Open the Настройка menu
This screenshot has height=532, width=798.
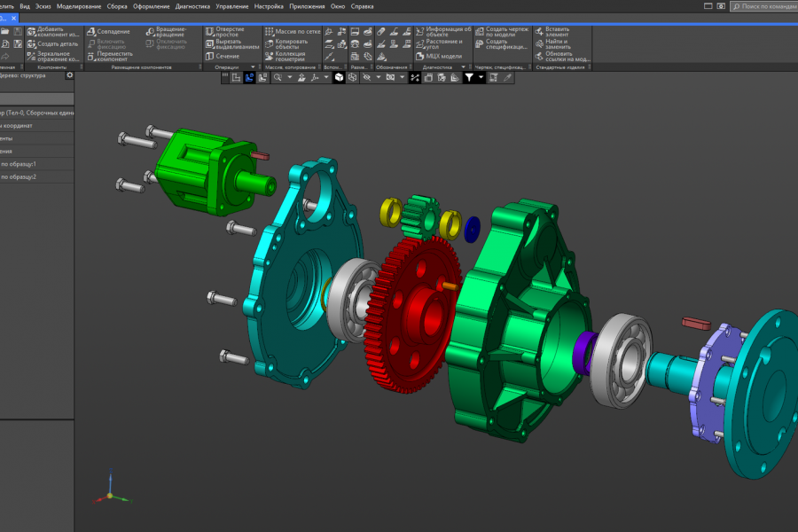[269, 6]
